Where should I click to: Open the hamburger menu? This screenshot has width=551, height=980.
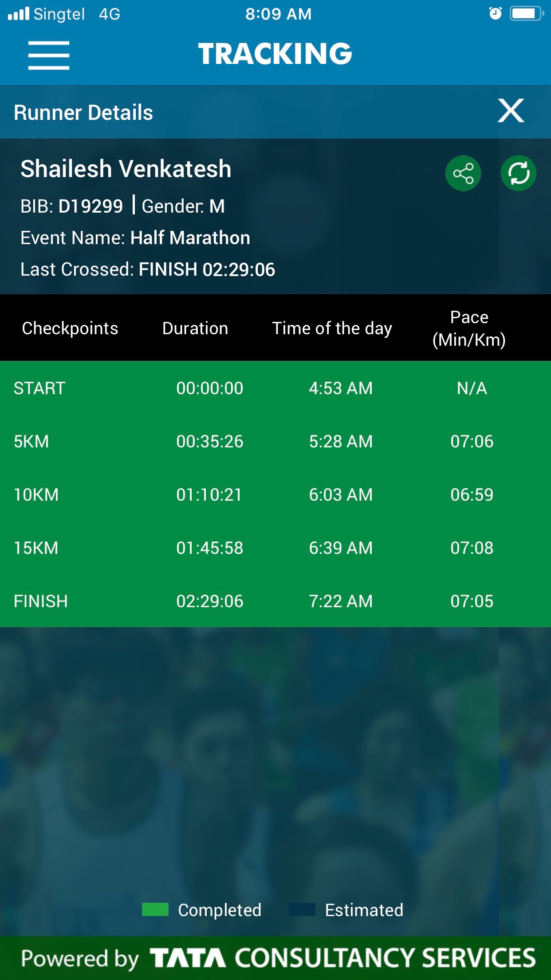coord(49,55)
